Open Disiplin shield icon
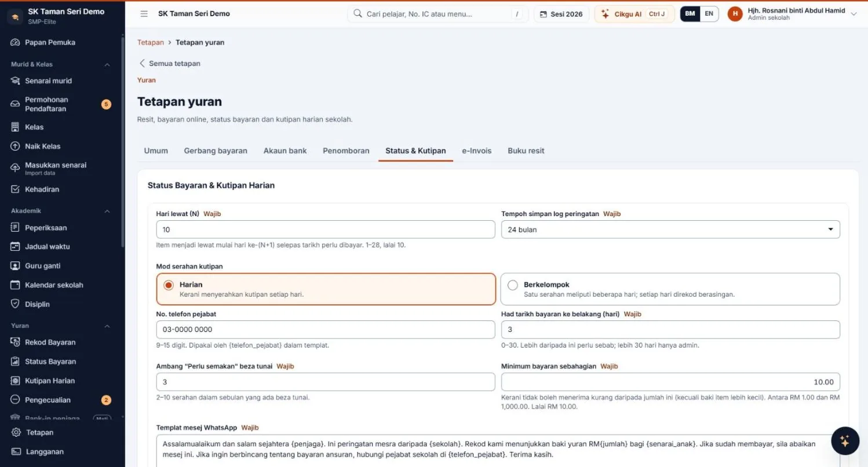Screen dimensions: 868x467 (x=16, y=304)
